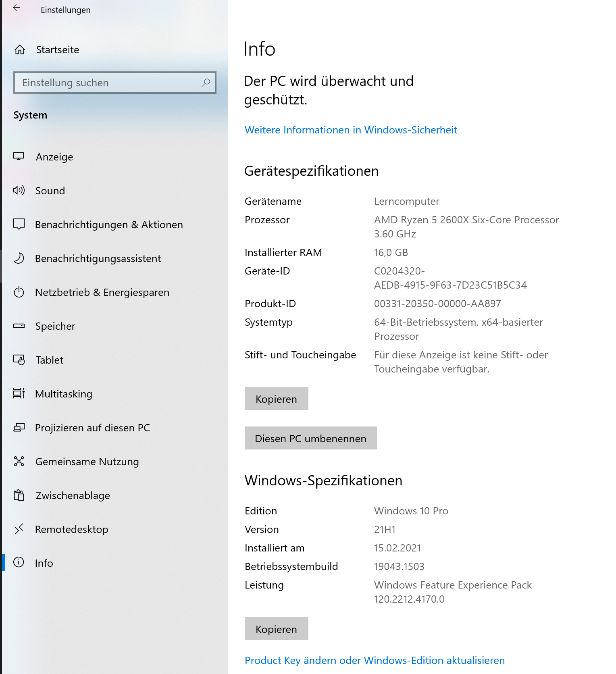Screen dimensions: 616x674
Task: Select Speicher in the sidebar
Action: (115, 326)
